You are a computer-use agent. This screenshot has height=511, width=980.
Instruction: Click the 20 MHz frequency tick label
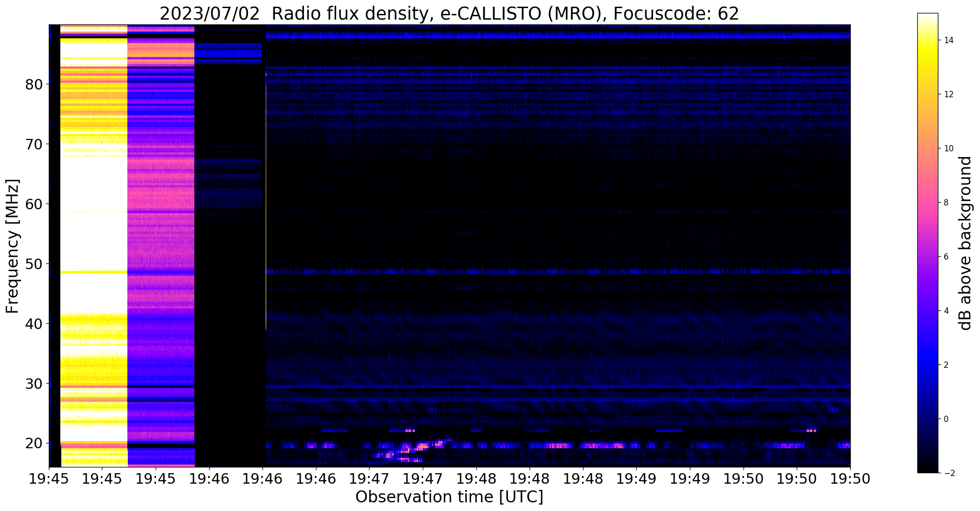tap(34, 444)
